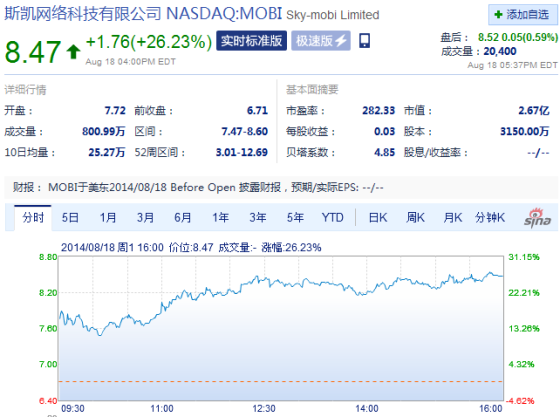Screen dimensions: 560x417
Task: Select the 1年 chart tab
Action: click(220, 217)
